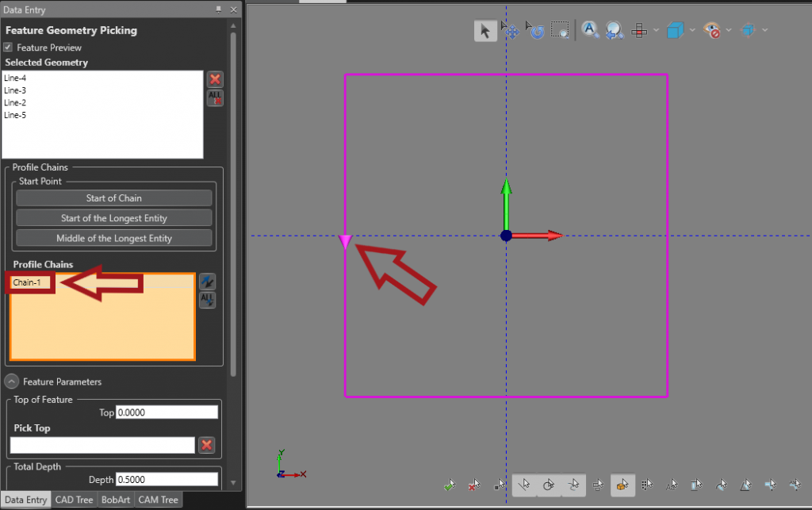Select the Zoom Window tool
812x510 pixels.
coord(561,30)
